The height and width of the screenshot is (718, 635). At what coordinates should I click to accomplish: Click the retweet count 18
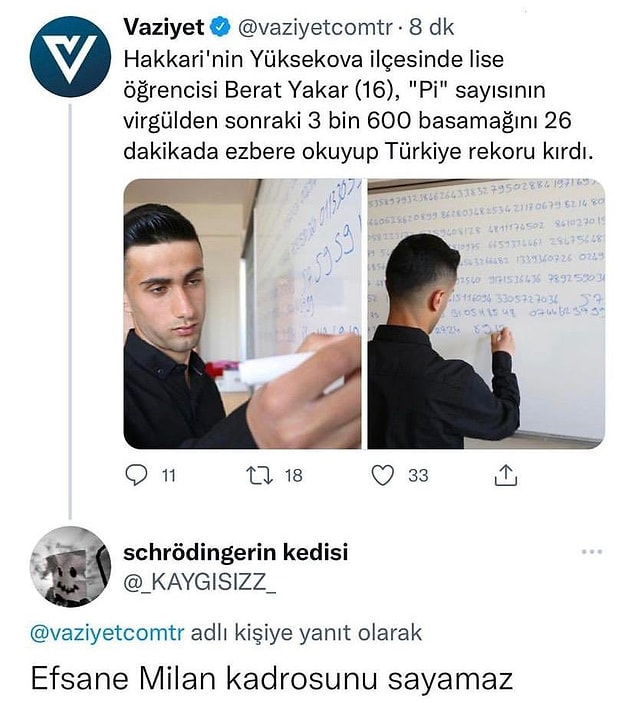tap(293, 476)
